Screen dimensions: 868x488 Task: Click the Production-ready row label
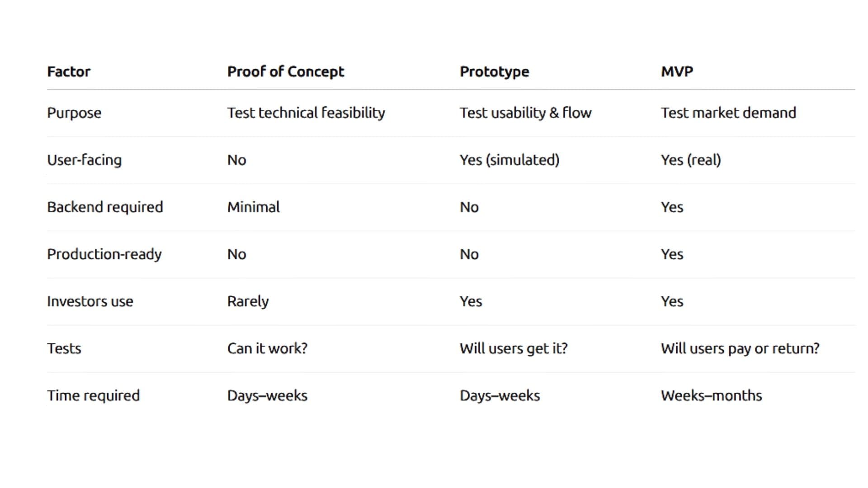tap(104, 254)
